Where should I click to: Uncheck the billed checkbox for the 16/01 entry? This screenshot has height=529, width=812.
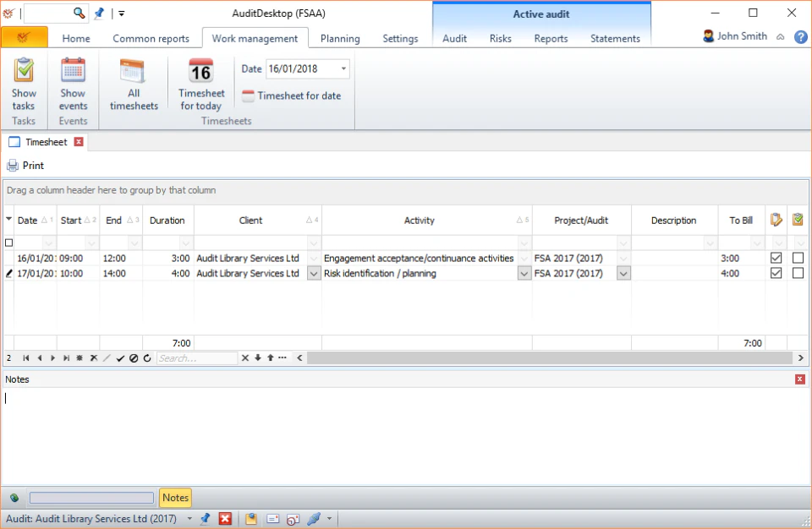point(776,258)
